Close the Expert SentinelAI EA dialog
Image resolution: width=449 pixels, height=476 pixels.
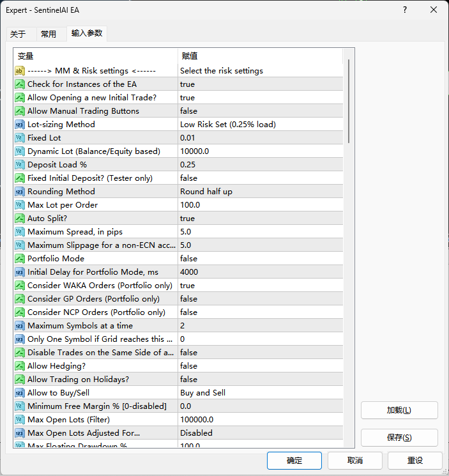(434, 10)
